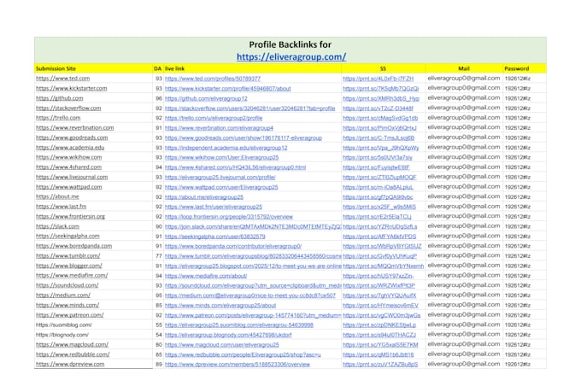Open the eliveragroup25.livejournal.com/profile/ live link

coord(220,177)
